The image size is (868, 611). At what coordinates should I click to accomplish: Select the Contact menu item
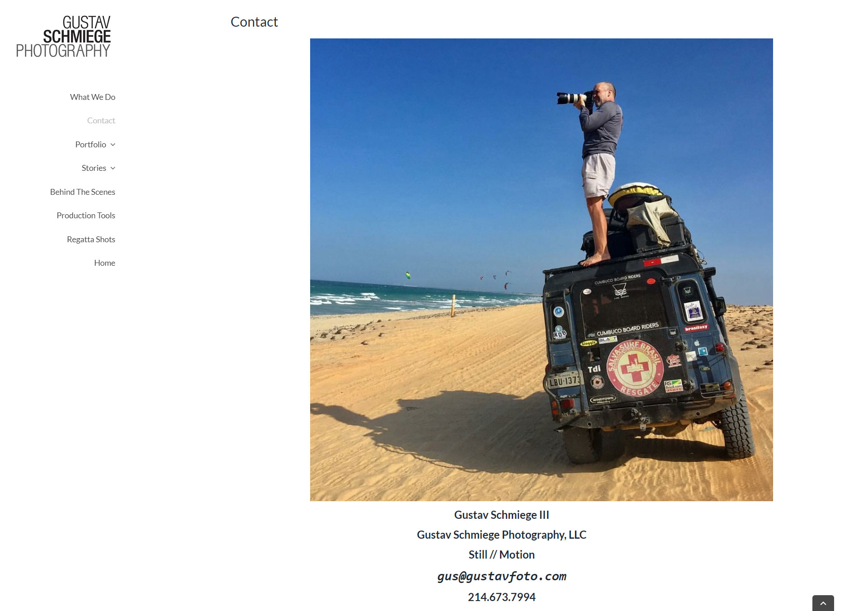point(101,121)
